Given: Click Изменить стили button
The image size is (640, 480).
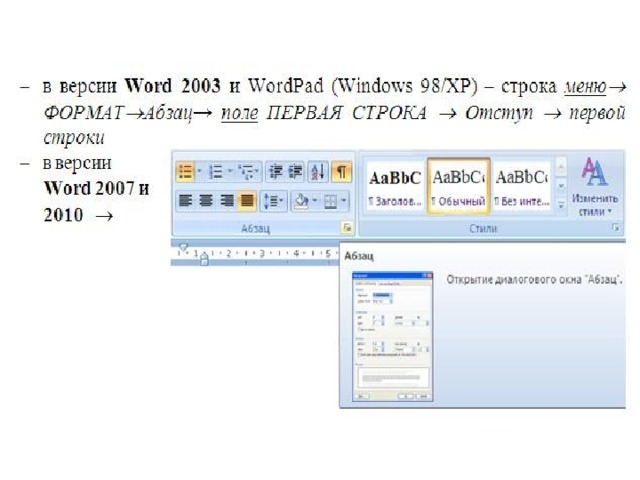Looking at the screenshot, I should coord(595,188).
